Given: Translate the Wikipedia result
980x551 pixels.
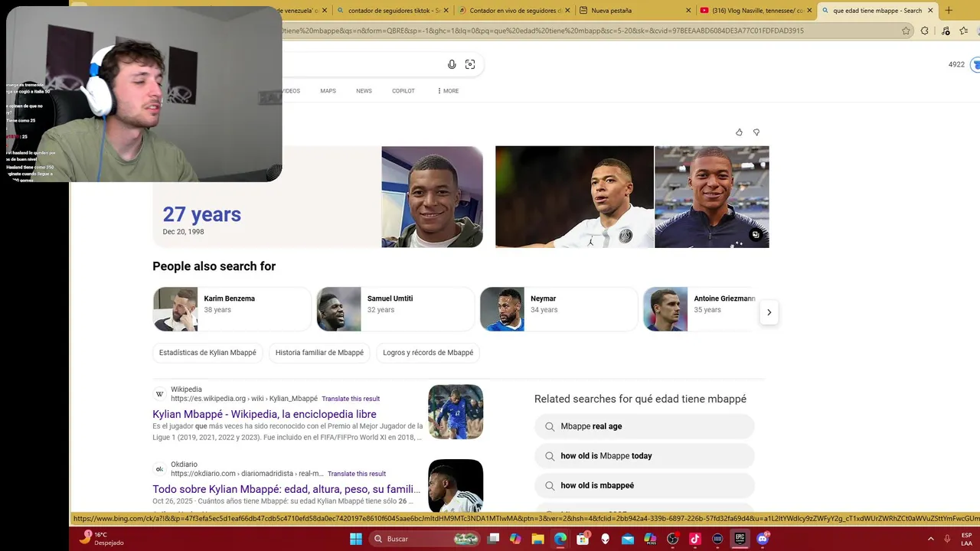Looking at the screenshot, I should 351,399.
